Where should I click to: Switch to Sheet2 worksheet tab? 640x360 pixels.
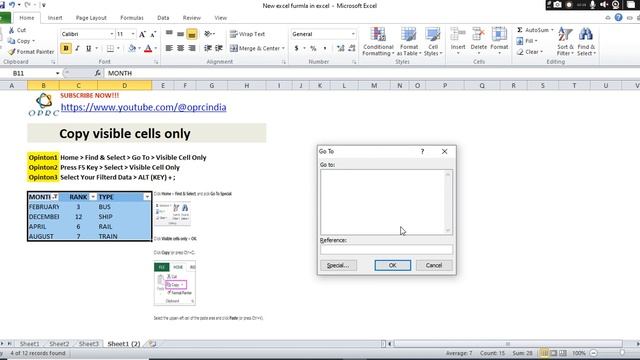(59, 344)
